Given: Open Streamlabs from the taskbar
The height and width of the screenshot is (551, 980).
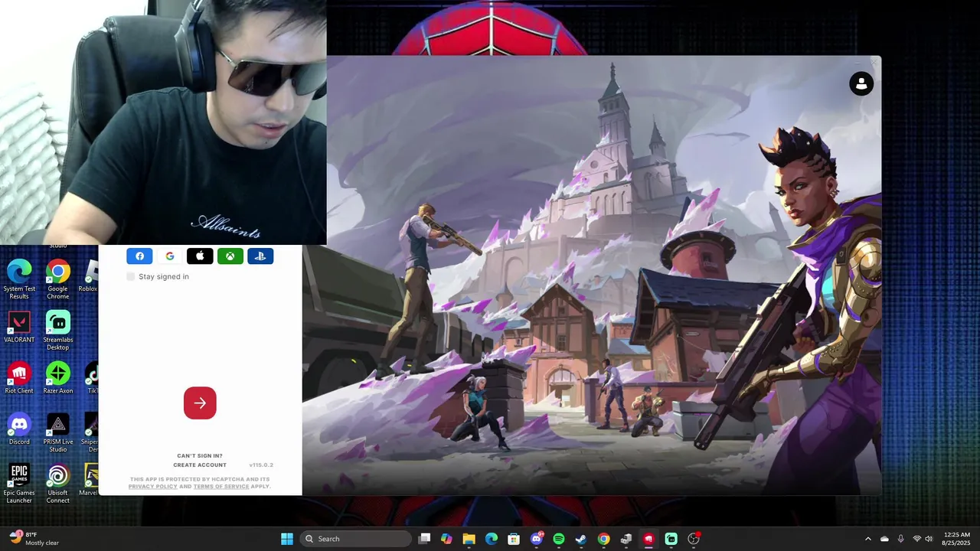Looking at the screenshot, I should click(671, 539).
